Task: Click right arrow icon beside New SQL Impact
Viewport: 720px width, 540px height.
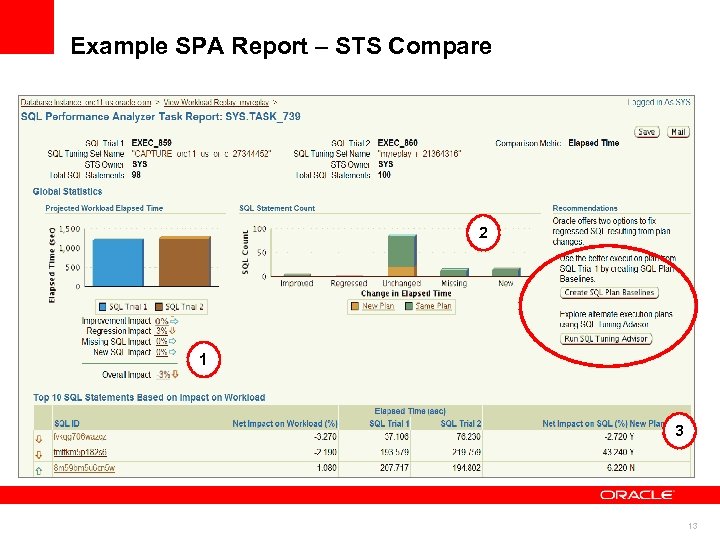Action: click(x=173, y=352)
